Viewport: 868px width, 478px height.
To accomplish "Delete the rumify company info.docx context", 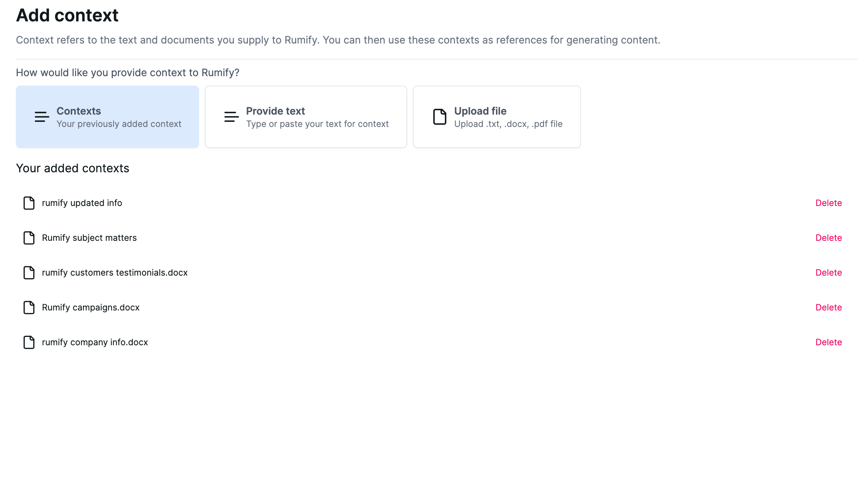I will (828, 342).
